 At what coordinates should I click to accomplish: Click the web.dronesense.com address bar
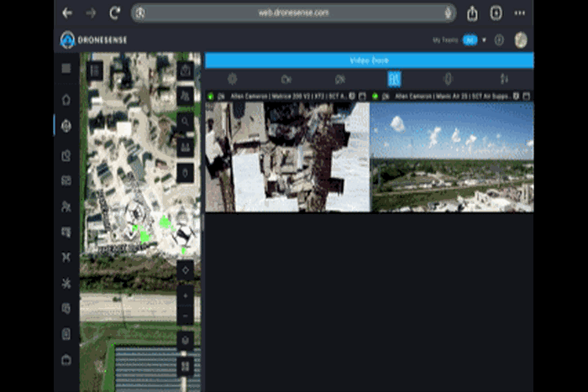click(x=293, y=13)
